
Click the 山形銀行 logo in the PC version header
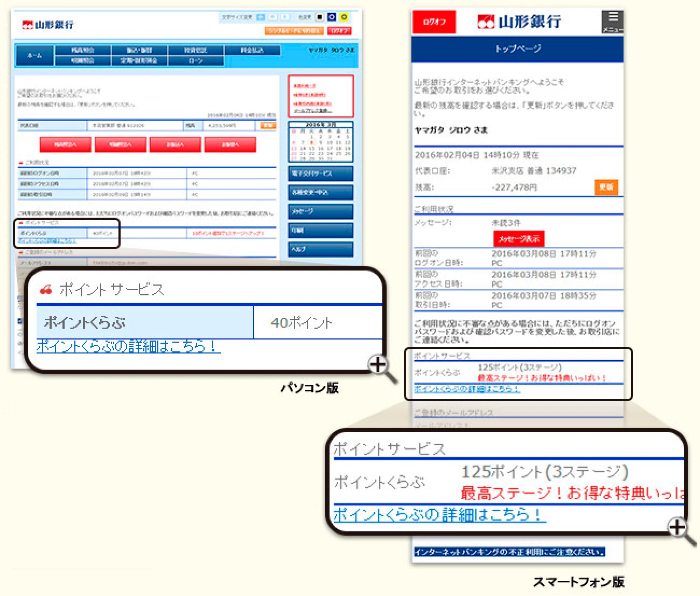(48, 25)
